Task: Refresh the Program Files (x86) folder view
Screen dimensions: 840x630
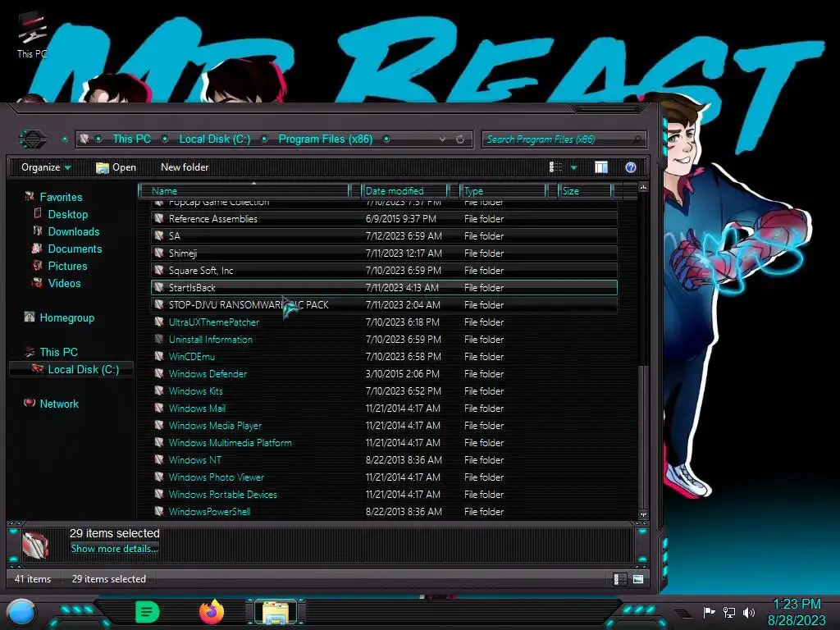Action: click(x=460, y=139)
